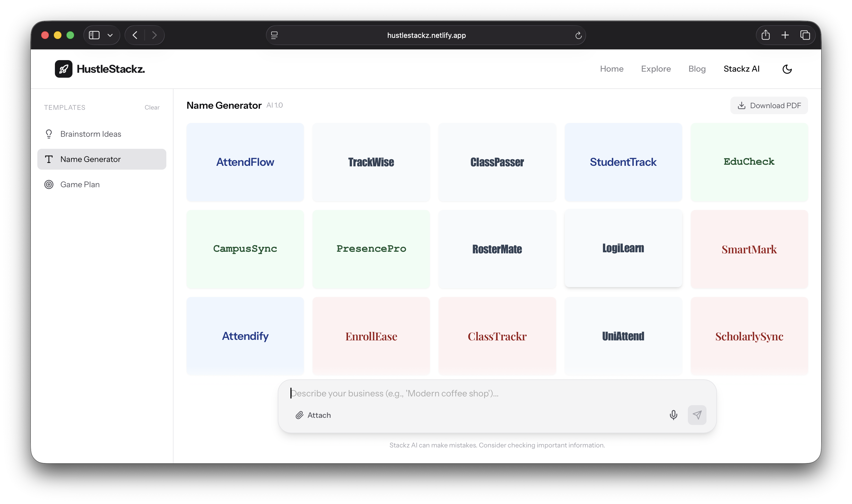Clear the templates list

click(x=152, y=107)
